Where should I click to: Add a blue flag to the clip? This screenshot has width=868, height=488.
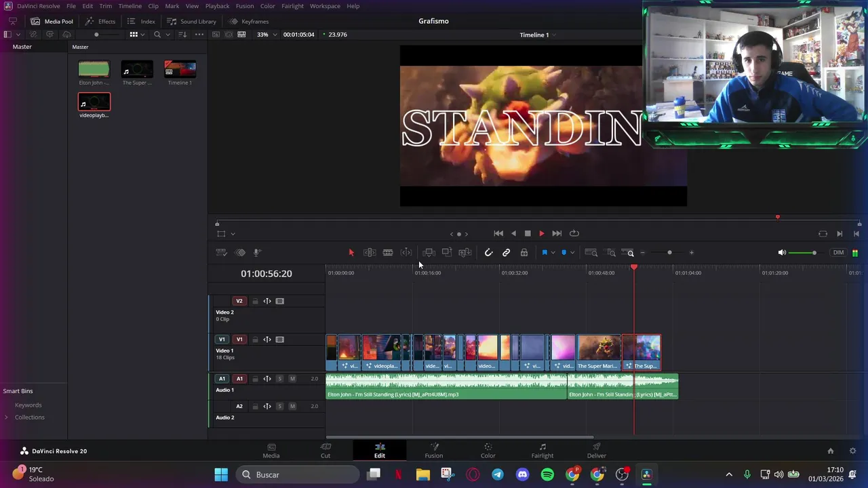[x=545, y=253]
